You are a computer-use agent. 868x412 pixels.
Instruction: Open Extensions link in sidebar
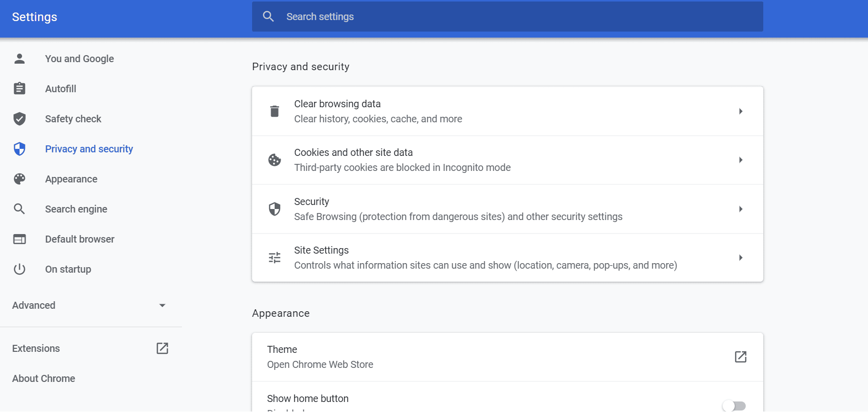pyautogui.click(x=36, y=348)
